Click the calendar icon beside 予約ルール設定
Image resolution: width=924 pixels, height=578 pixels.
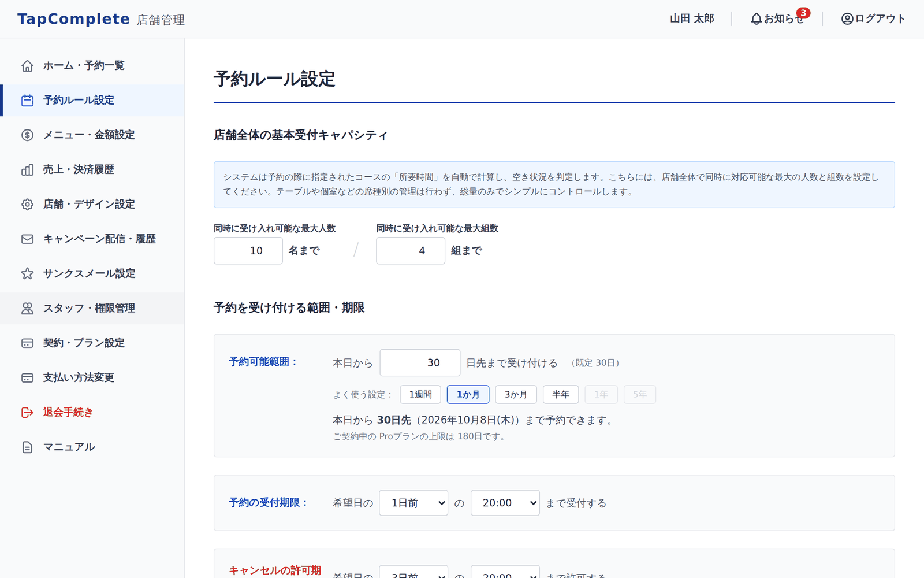pos(27,101)
